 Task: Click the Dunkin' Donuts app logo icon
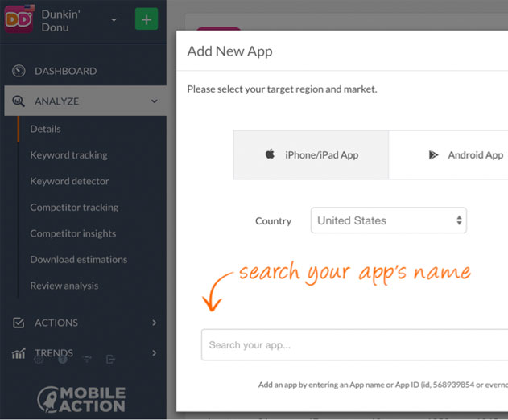[19, 19]
